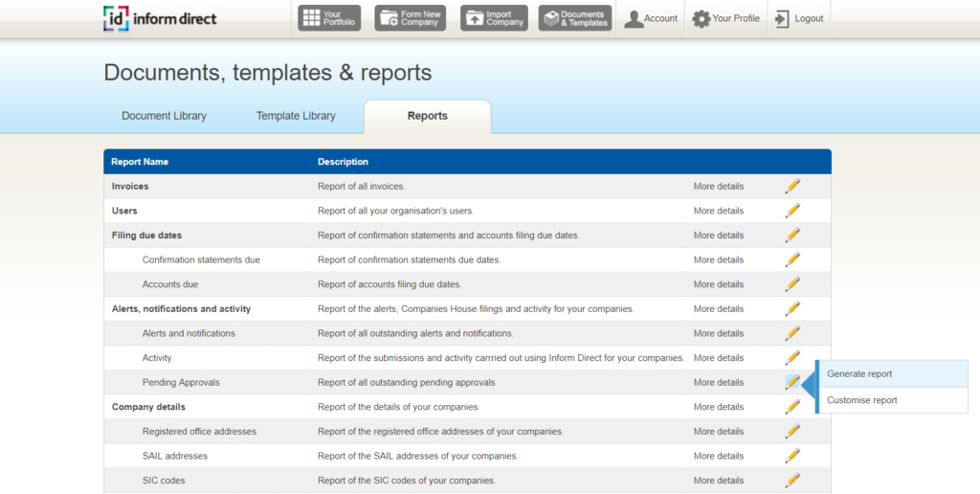
Task: Click More details for Filing due dates
Action: pyautogui.click(x=718, y=236)
